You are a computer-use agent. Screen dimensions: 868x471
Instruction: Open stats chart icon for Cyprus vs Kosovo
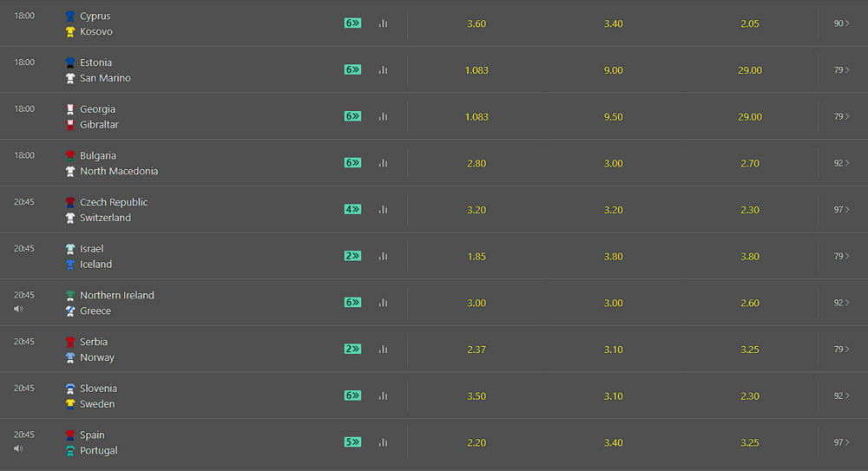pyautogui.click(x=383, y=23)
